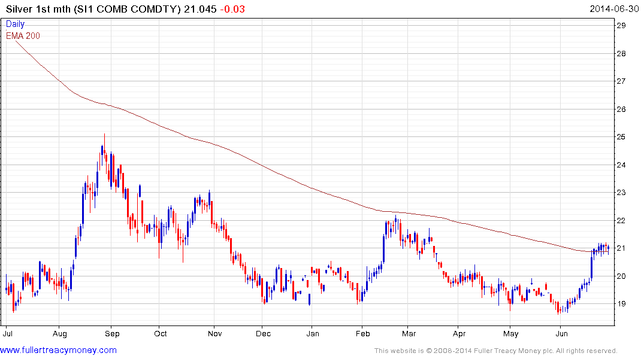Click the 'Mar' x-axis label
This screenshot has height=359, width=644.
pyautogui.click(x=409, y=333)
